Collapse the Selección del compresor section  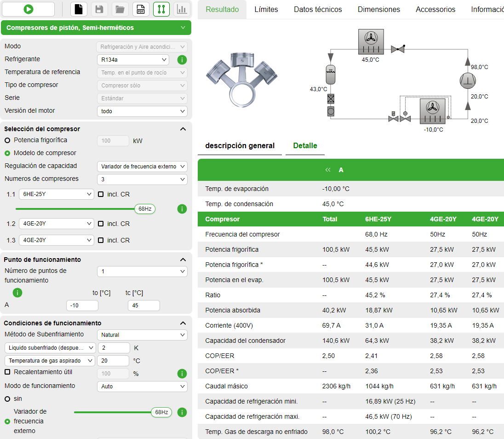183,129
